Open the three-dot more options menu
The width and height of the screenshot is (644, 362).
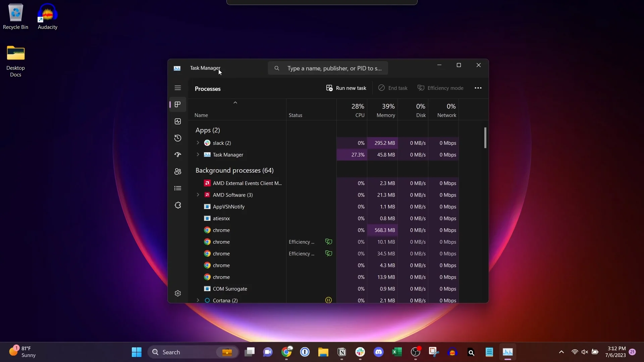tap(478, 88)
